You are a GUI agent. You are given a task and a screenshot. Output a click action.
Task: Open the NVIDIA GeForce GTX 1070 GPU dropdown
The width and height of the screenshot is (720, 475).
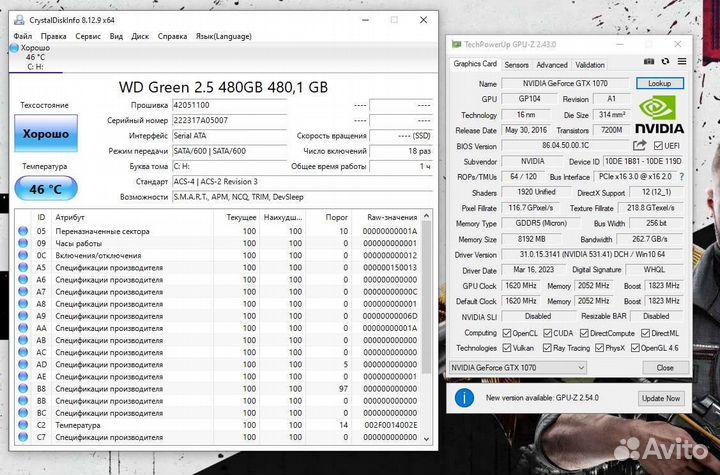pos(518,368)
